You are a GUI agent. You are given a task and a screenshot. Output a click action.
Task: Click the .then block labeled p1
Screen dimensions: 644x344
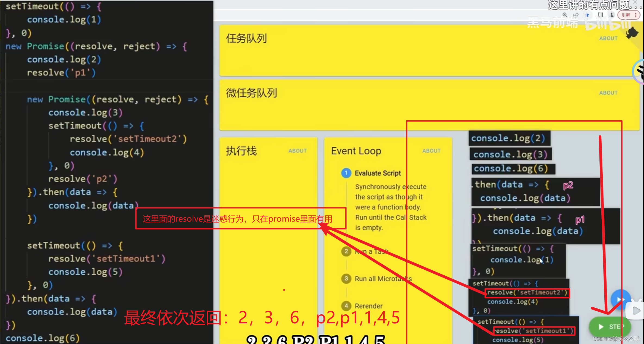[x=546, y=226]
